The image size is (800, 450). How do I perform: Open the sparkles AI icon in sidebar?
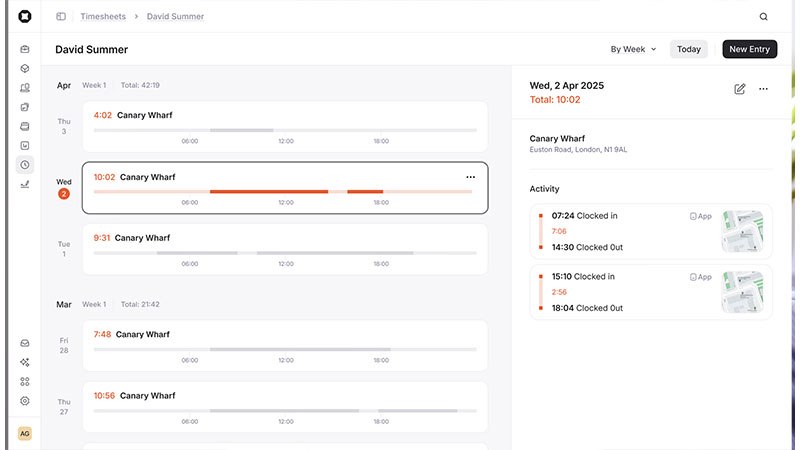coord(24,362)
